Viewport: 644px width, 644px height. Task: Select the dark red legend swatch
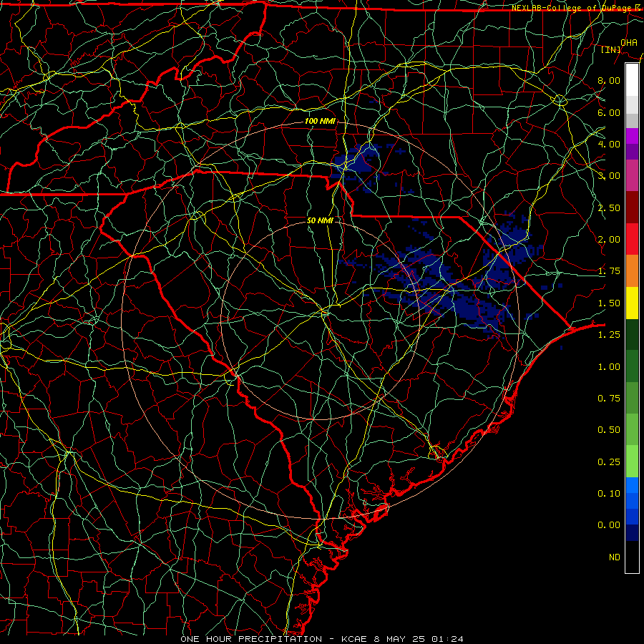point(632,208)
